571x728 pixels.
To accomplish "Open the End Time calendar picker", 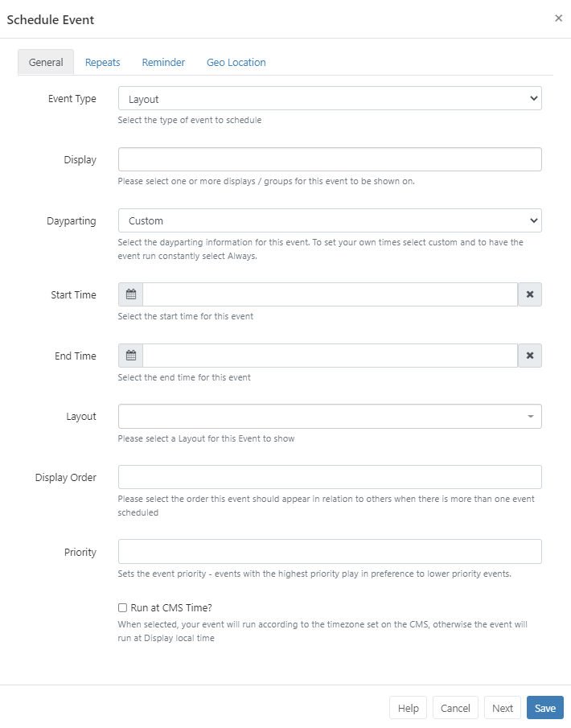I will point(129,355).
